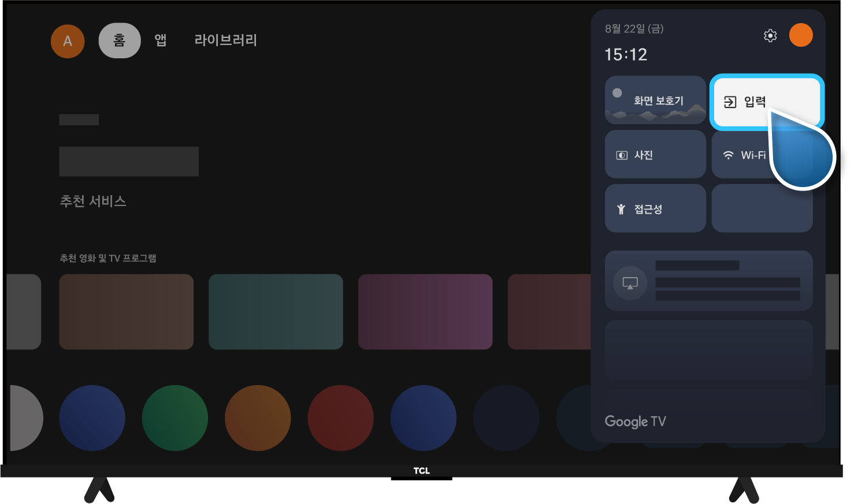The image size is (854, 504).
Task: Click the orange profile circle in panel
Action: pos(801,35)
